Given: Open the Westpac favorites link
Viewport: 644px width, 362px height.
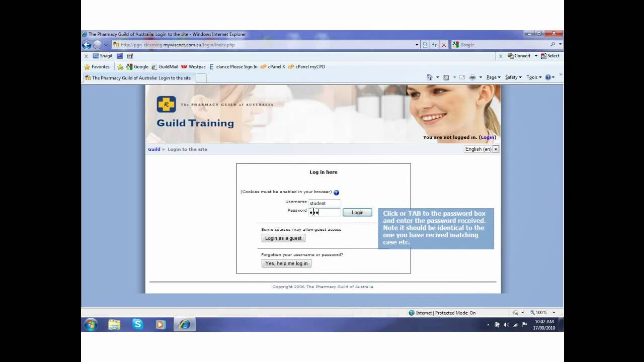Looking at the screenshot, I should [194, 66].
